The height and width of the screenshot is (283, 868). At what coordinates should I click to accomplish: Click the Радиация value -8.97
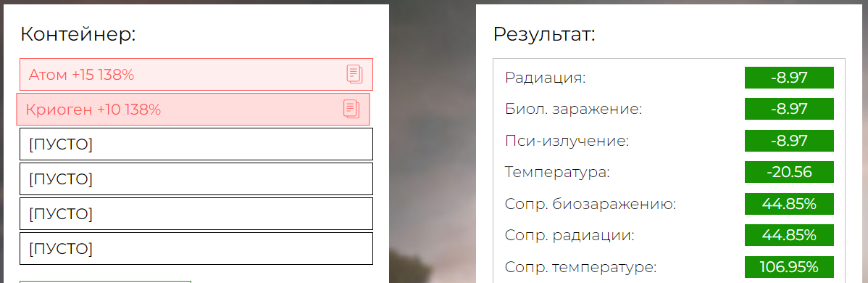point(789,78)
